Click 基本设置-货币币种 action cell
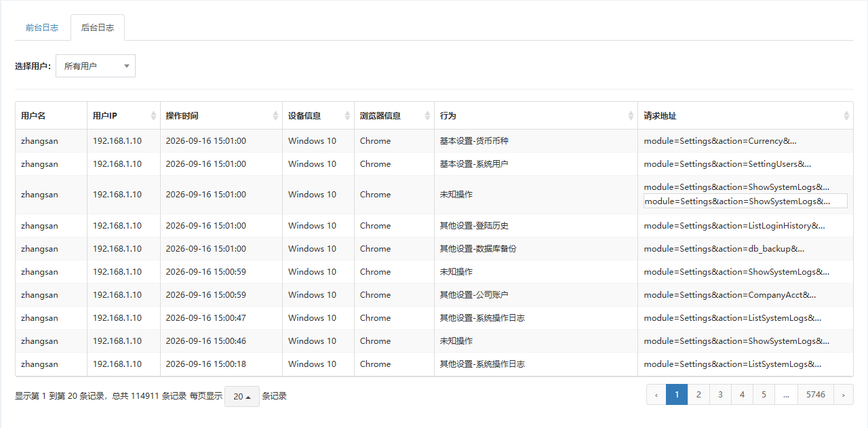868x428 pixels. pos(536,141)
